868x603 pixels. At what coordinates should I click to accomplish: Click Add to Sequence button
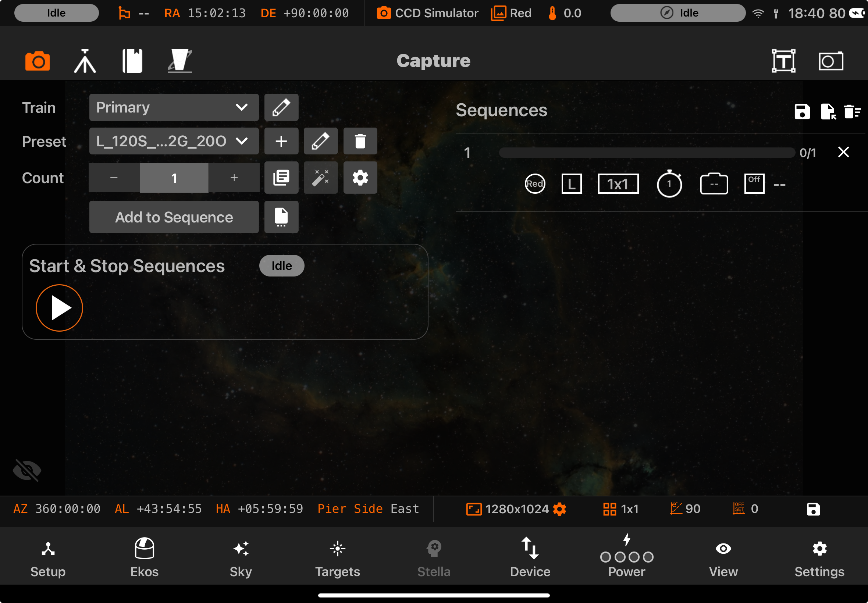[x=174, y=217]
